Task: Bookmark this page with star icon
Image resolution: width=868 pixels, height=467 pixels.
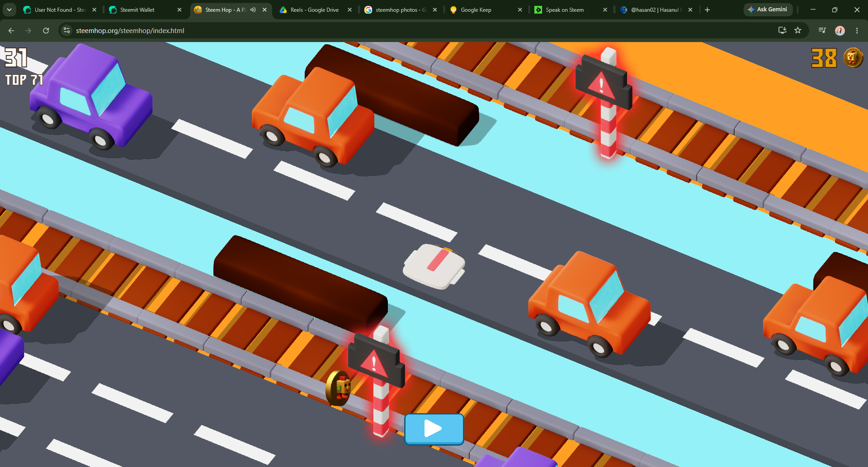Action: coord(798,30)
